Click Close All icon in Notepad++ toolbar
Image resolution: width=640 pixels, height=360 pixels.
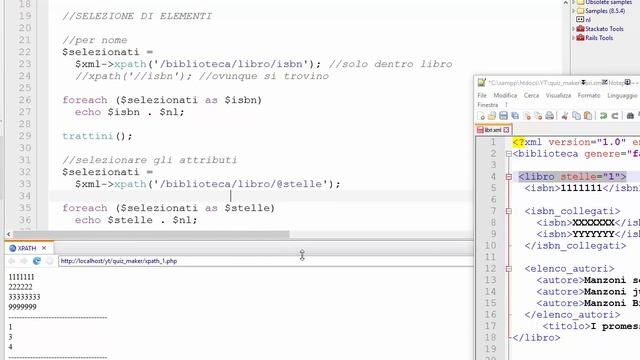538,116
